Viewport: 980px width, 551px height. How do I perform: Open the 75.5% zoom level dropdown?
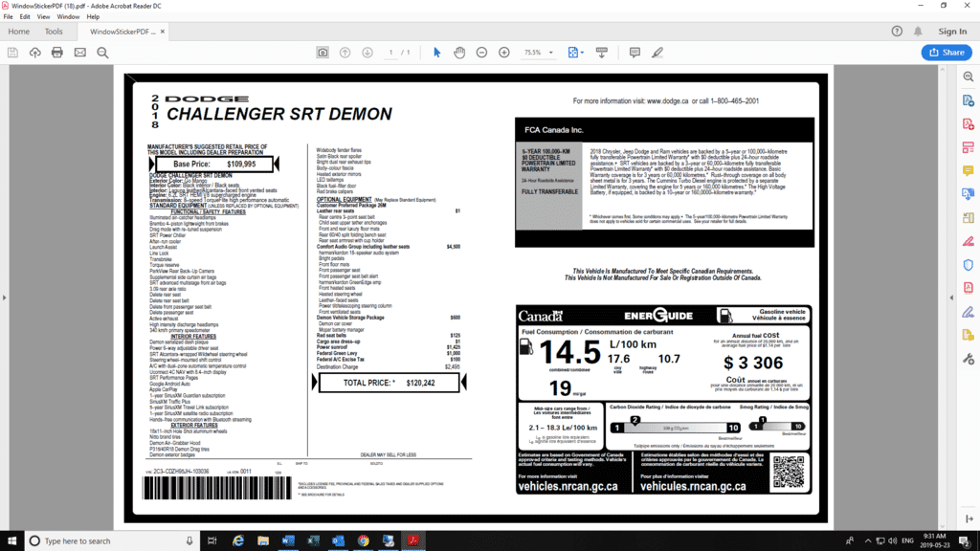click(x=536, y=53)
